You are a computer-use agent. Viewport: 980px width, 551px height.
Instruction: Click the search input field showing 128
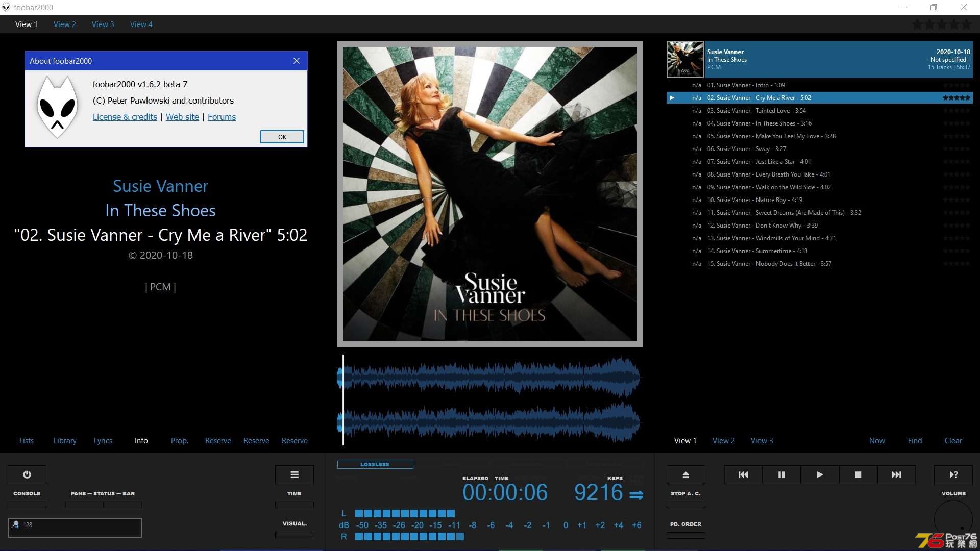click(75, 528)
